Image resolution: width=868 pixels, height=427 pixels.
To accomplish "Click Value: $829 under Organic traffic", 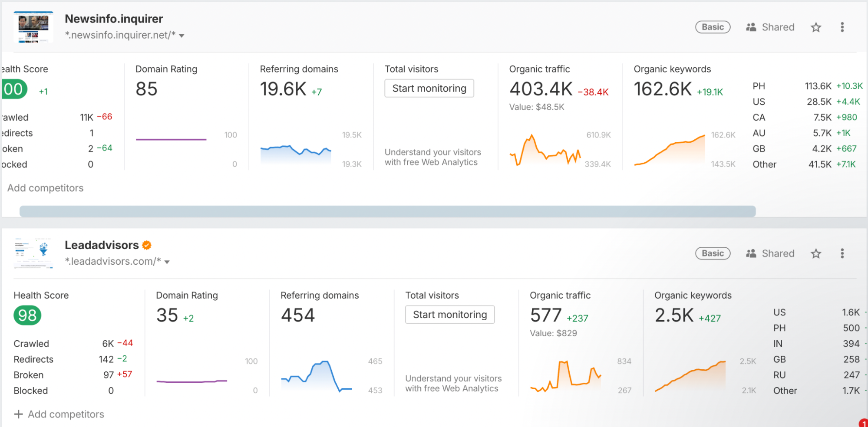I will pos(554,333).
